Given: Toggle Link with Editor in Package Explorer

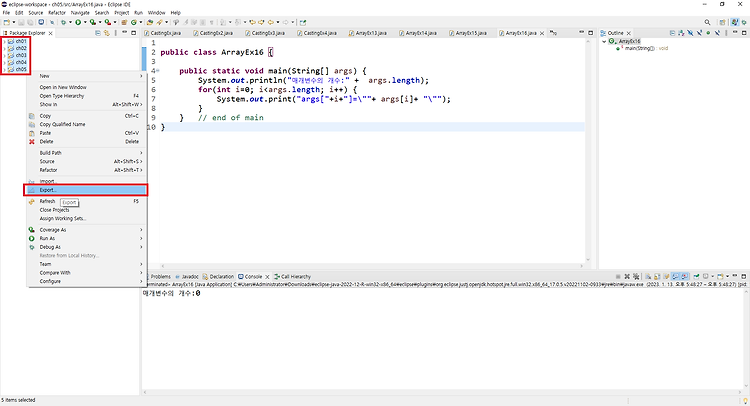Looking at the screenshot, I should [x=107, y=33].
